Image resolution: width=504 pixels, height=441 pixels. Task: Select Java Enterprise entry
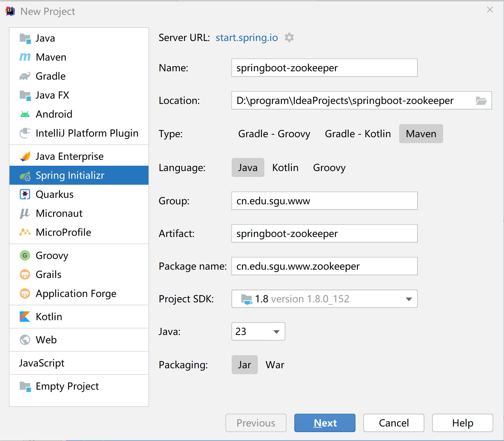(79, 156)
